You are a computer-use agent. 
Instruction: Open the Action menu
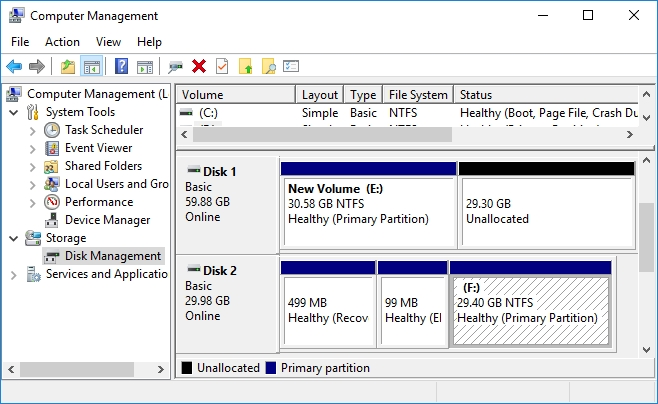coord(62,42)
